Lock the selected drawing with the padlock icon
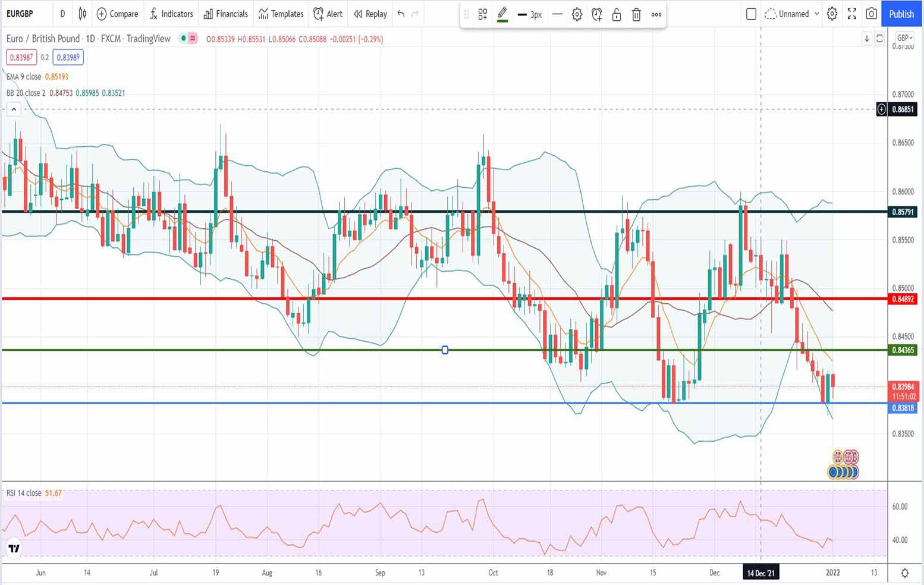The width and height of the screenshot is (924, 585). pyautogui.click(x=617, y=15)
